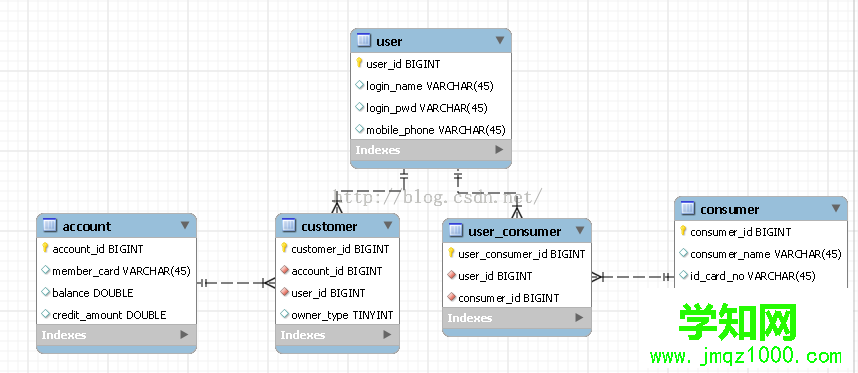Screen dimensions: 858x373
Task: Click diamond icon beside member_card
Action: 45,270
